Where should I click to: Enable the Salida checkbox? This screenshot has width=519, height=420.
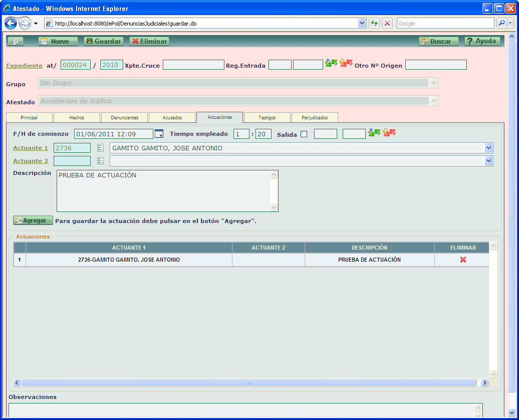tap(304, 134)
